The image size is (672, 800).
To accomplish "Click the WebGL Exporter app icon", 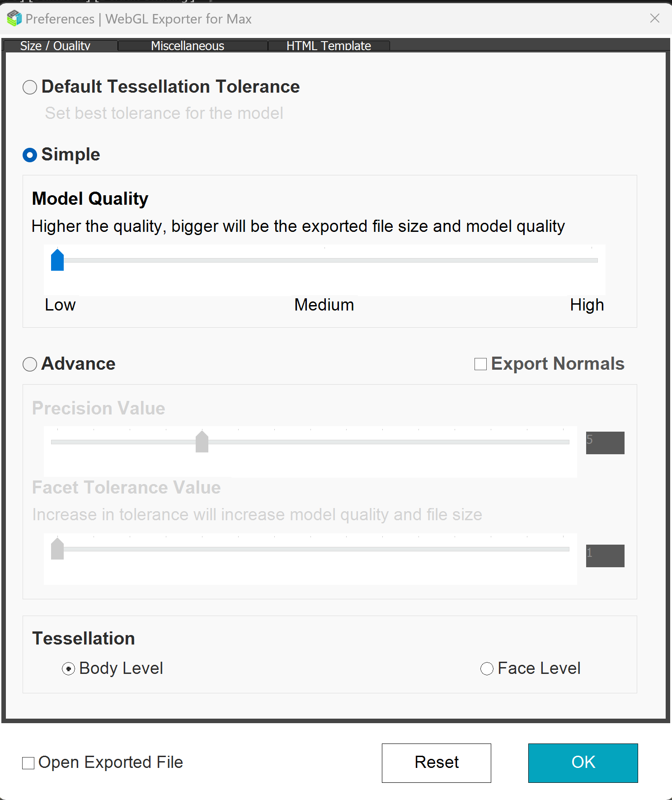I will pyautogui.click(x=14, y=19).
